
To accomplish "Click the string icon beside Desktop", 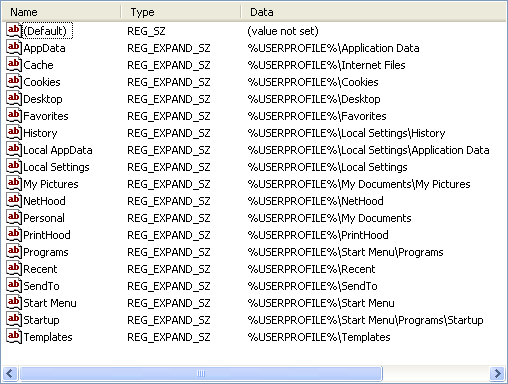I will click(x=14, y=98).
